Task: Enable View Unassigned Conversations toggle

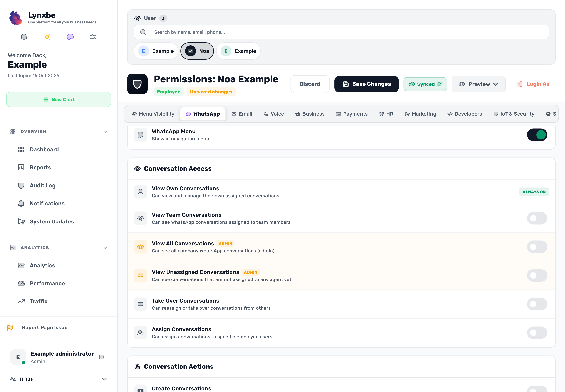Action: pos(537,275)
